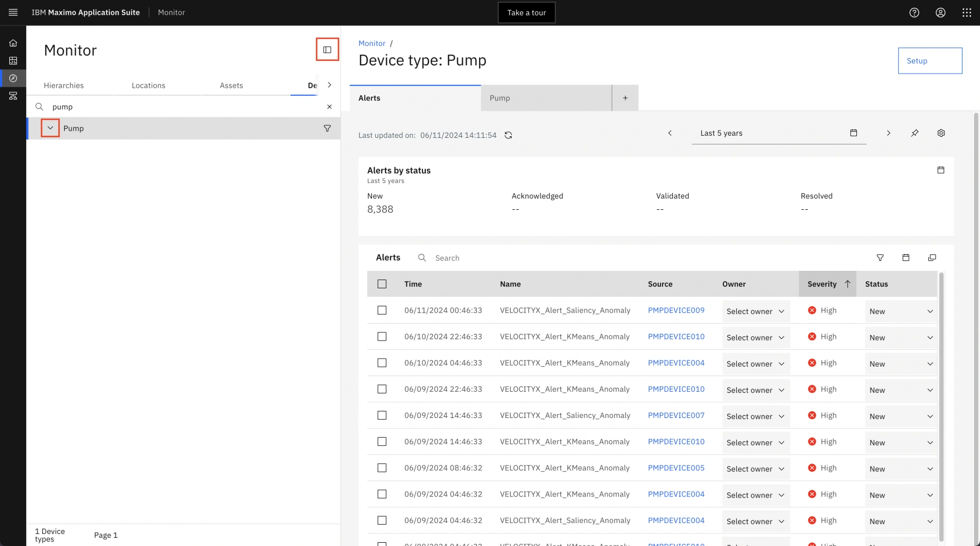Image resolution: width=980 pixels, height=546 pixels.
Task: Click the refresh icon beside last updated
Action: (508, 135)
